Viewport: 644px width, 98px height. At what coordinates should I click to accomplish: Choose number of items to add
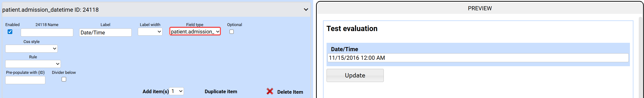177,91
